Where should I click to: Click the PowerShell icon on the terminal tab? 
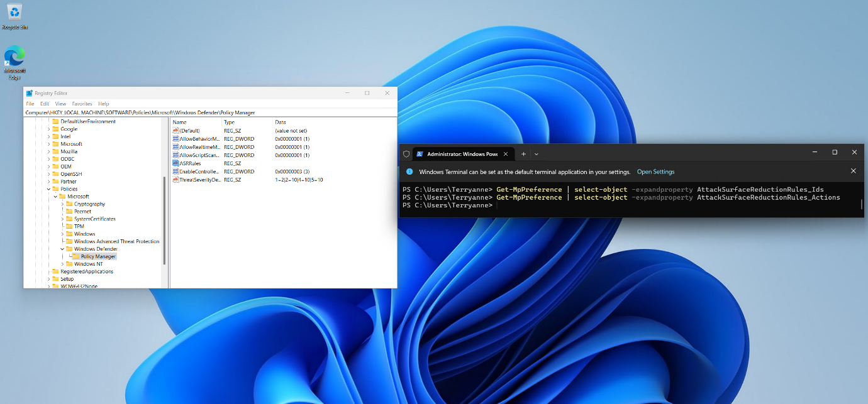[420, 153]
